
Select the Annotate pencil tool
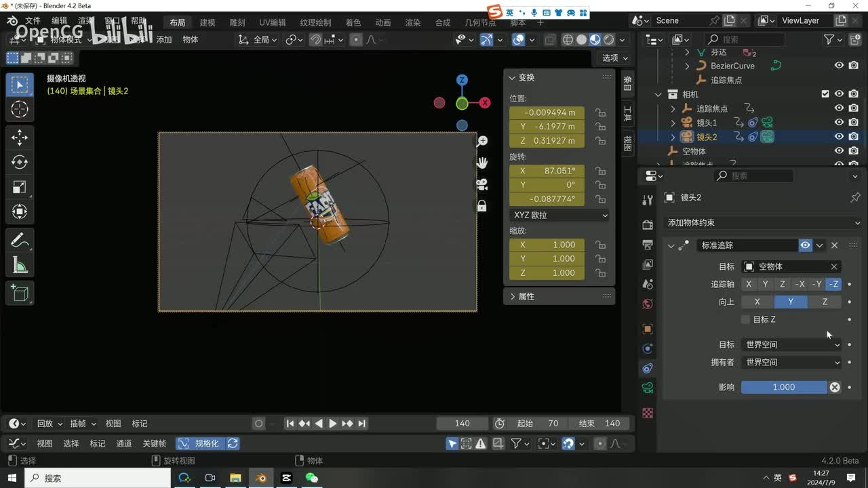point(20,240)
